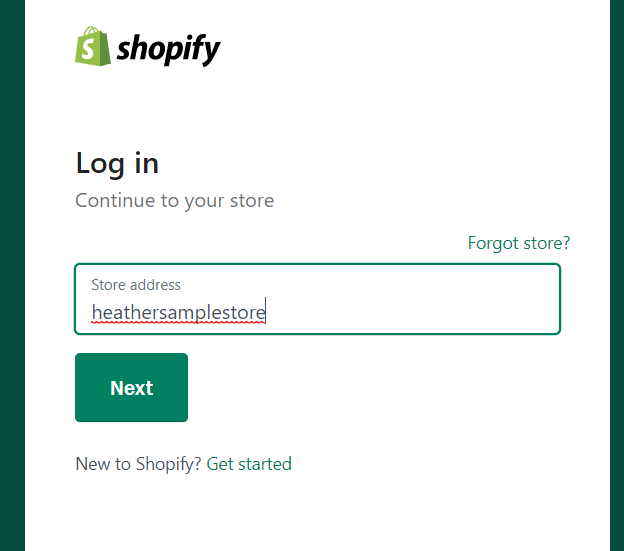Click the white S letter on the bag logo
Viewport: 624px width, 551px height.
(x=88, y=49)
